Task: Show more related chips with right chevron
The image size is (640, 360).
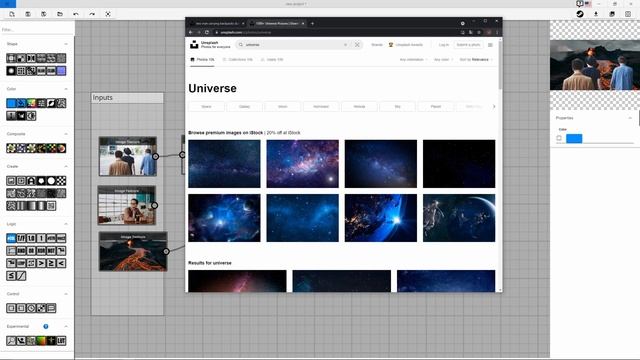Action: point(494,107)
